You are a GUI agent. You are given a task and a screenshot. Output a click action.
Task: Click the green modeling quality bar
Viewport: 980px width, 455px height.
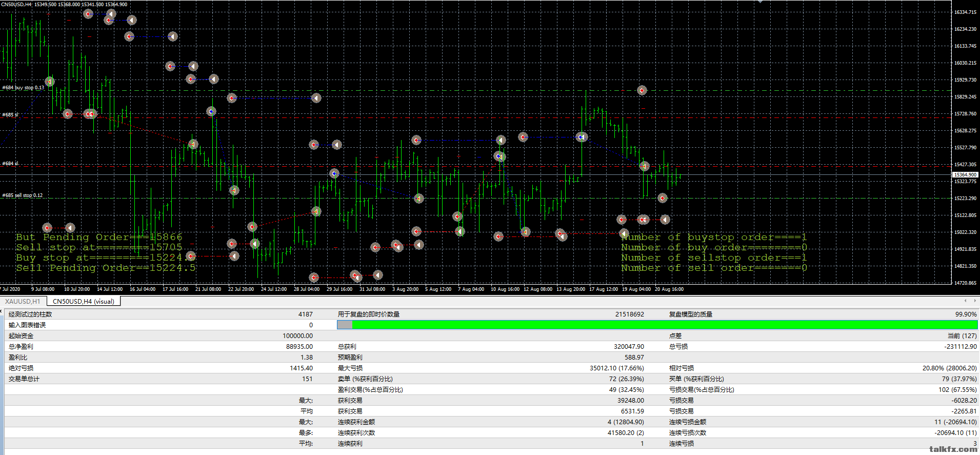[x=665, y=325]
